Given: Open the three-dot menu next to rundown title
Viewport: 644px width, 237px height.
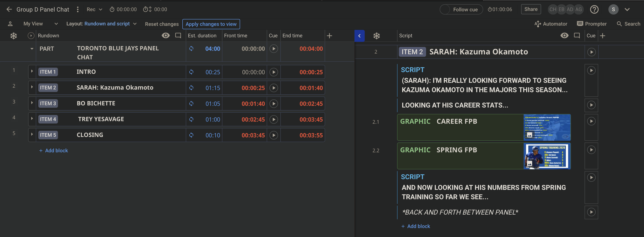Looking at the screenshot, I should coord(78,10).
